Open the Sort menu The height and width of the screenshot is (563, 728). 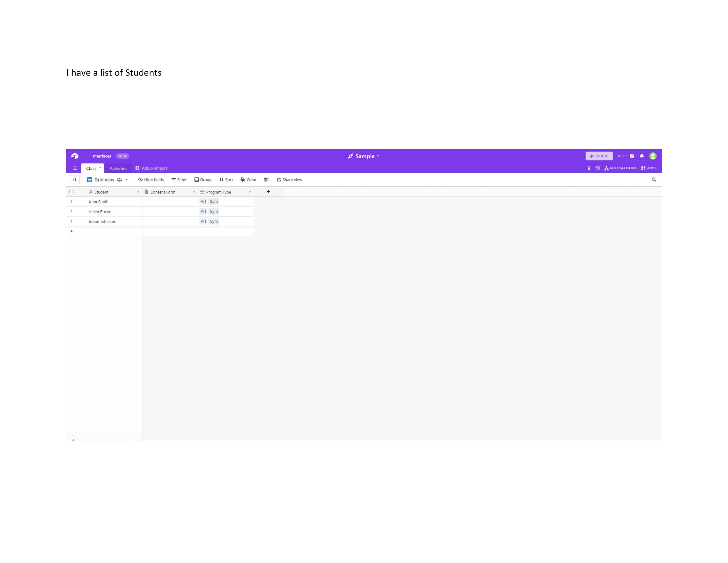coord(226,180)
